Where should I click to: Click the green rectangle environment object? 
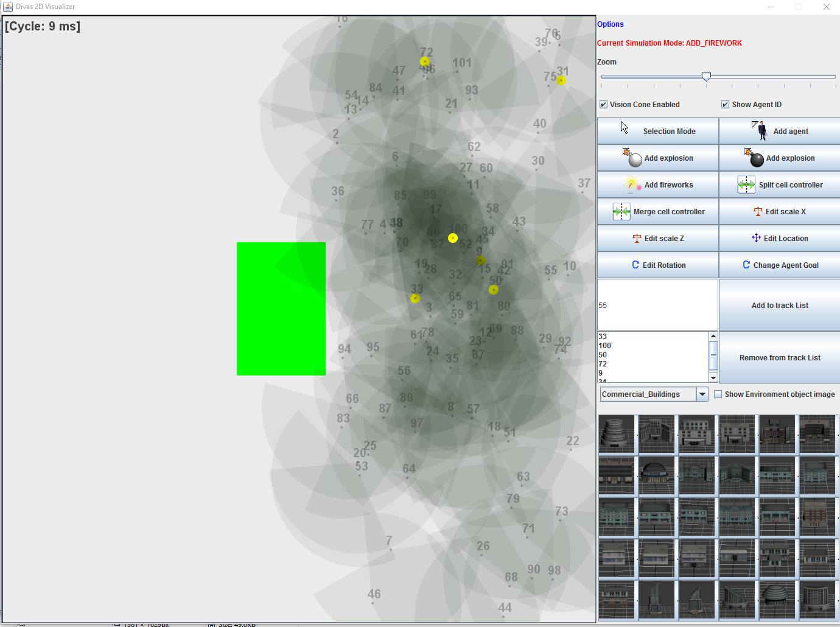coord(281,309)
